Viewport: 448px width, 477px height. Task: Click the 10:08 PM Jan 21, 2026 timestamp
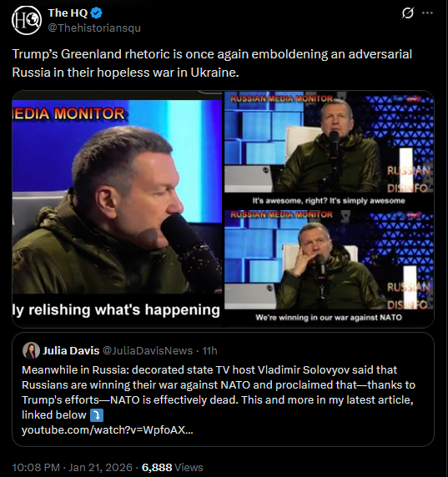(72, 467)
